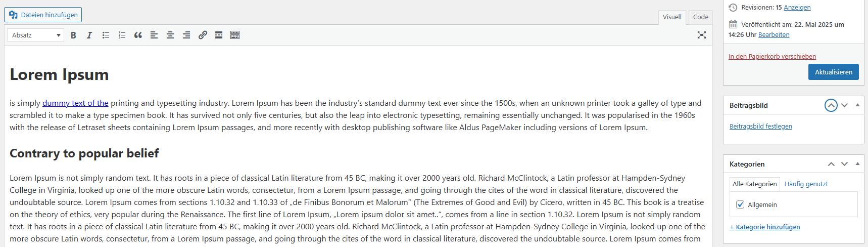This screenshot has height=247, width=868.
Task: Click Dateien hinzufügen media button
Action: coord(43,15)
